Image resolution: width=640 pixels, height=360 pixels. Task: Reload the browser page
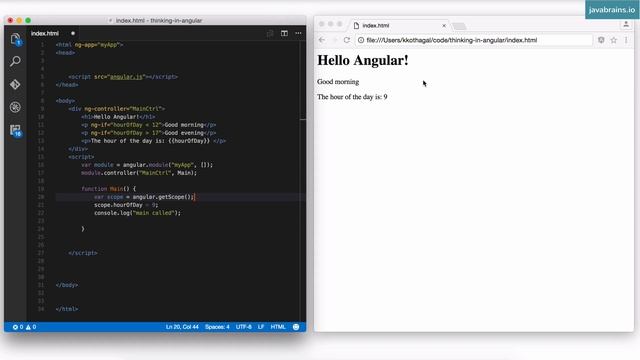pyautogui.click(x=347, y=40)
